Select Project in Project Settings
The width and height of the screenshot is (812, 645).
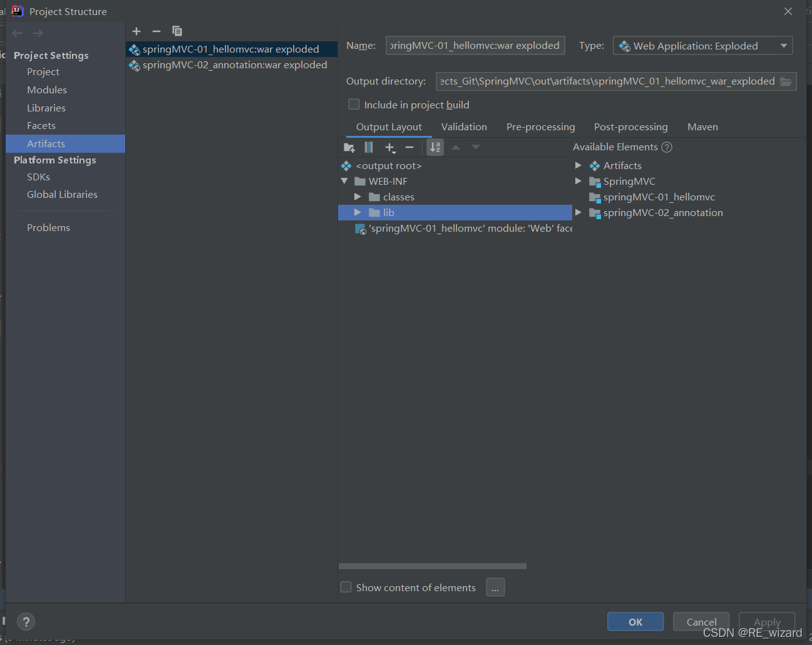pyautogui.click(x=43, y=72)
